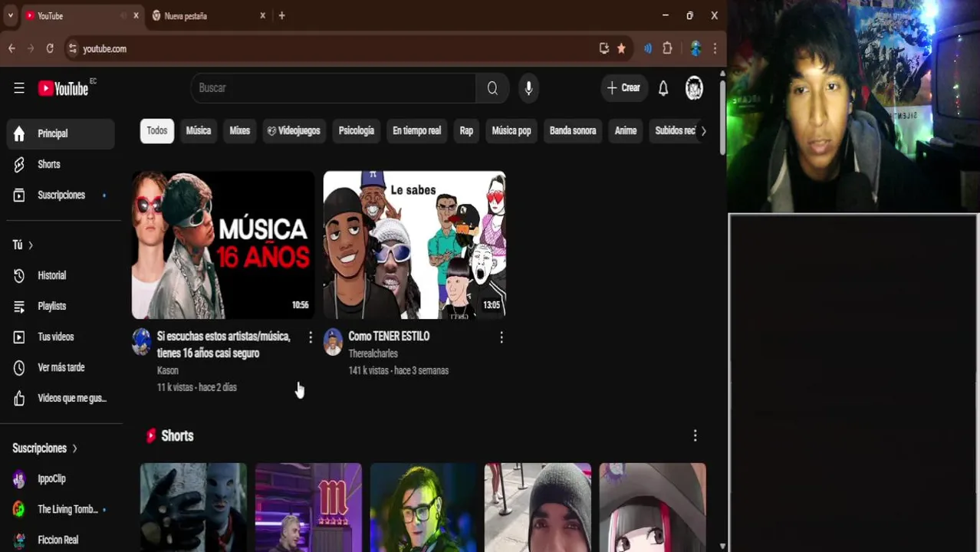Bookmark this page with the star
Viewport: 980px width, 552px height.
coord(621,48)
